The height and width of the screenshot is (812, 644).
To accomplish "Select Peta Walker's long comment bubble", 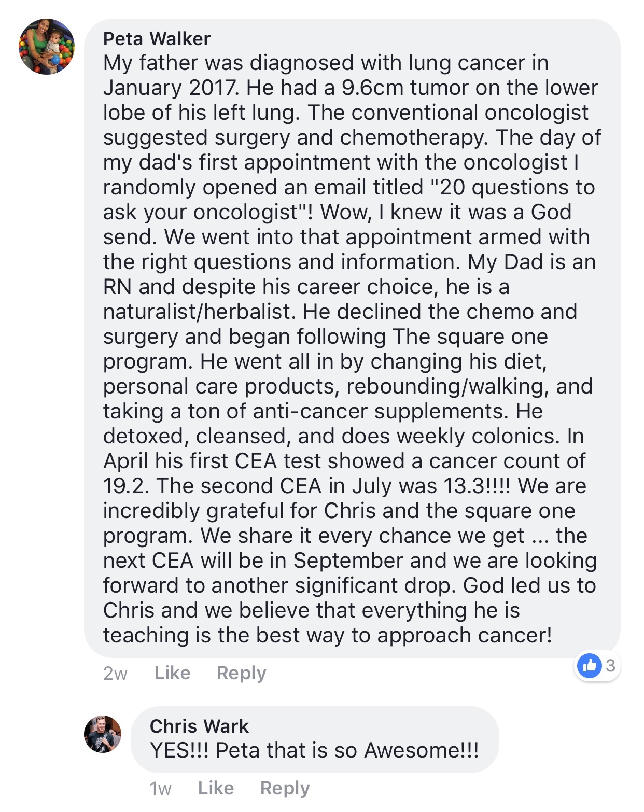I will (352, 338).
